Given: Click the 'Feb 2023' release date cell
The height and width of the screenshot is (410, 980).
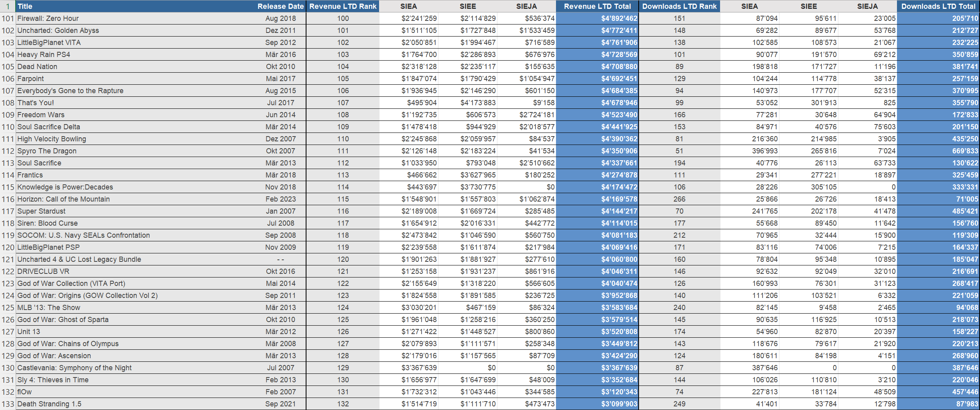Looking at the screenshot, I should [x=280, y=199].
